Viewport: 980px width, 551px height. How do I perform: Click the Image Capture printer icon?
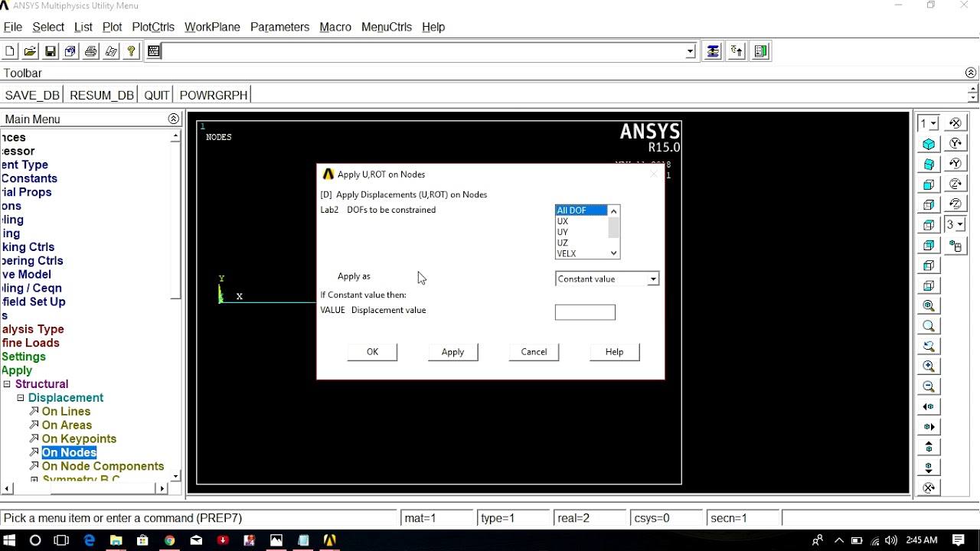[x=91, y=51]
